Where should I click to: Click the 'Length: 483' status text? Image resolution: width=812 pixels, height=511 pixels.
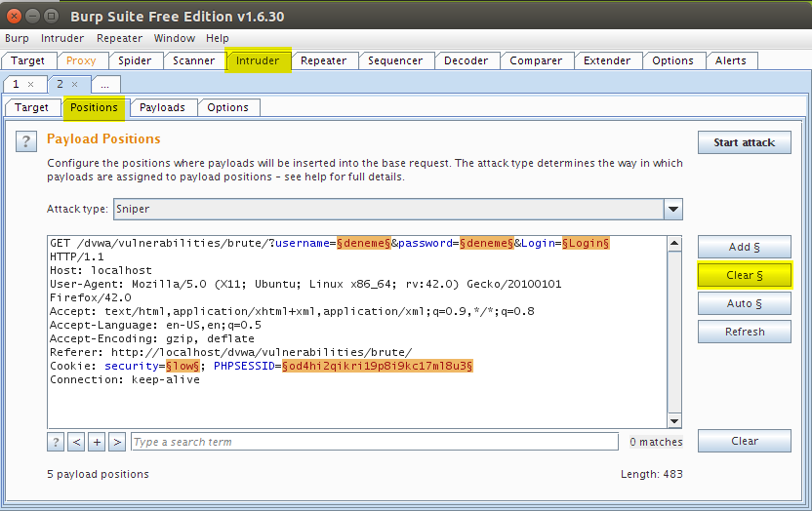652,474
